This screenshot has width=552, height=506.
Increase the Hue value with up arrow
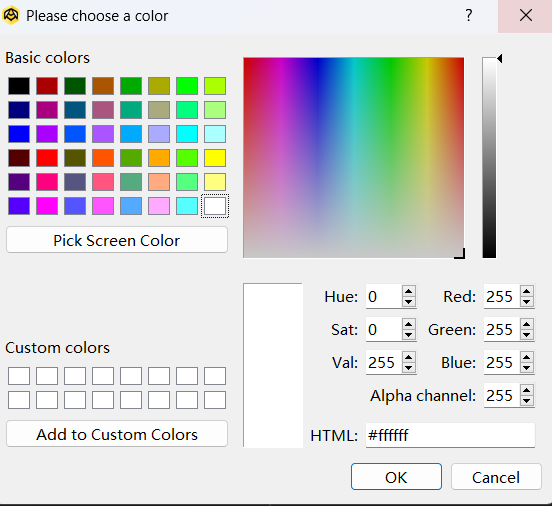click(408, 291)
